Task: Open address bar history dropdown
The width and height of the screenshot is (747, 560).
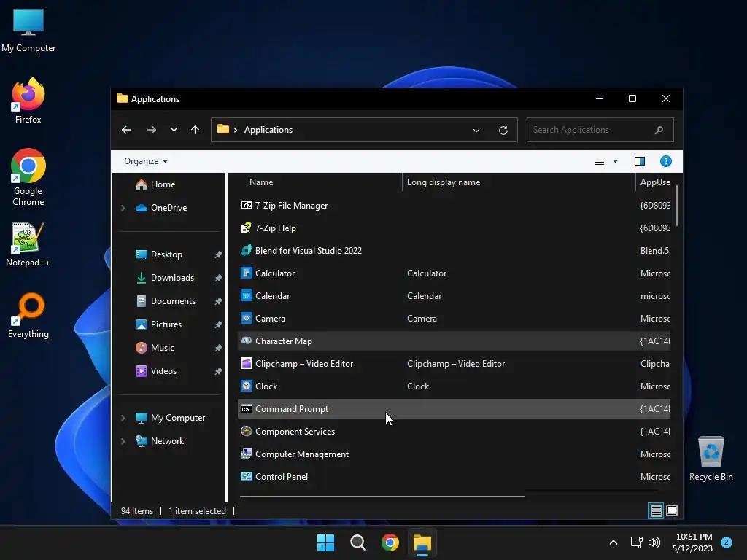Action: click(x=476, y=130)
